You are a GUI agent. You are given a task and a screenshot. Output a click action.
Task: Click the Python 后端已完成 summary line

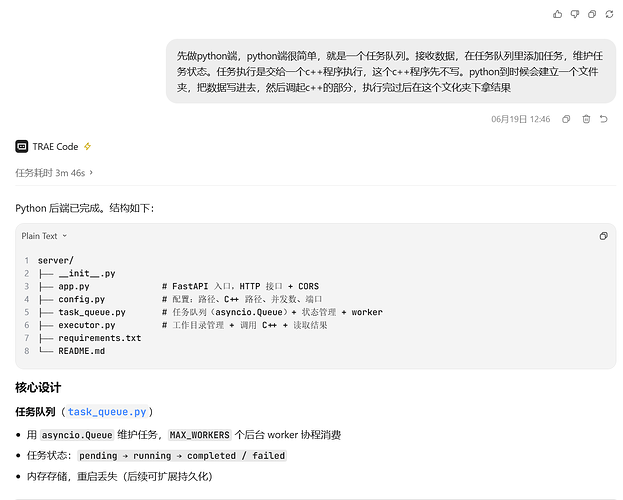[85, 208]
